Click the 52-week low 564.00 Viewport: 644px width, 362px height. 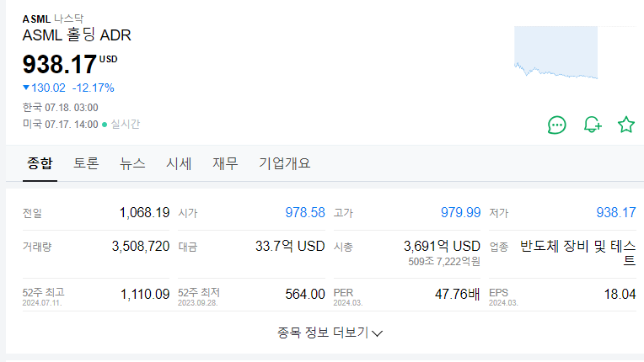305,294
